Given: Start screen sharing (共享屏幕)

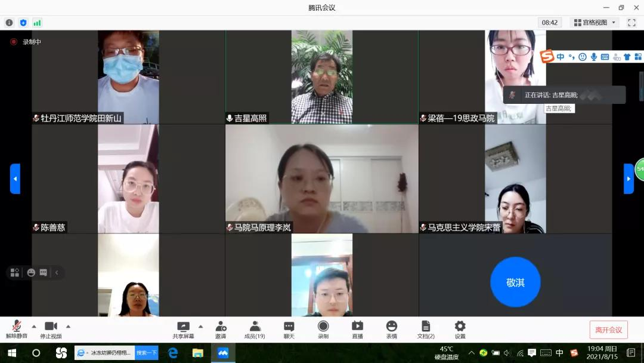Looking at the screenshot, I should tap(183, 330).
